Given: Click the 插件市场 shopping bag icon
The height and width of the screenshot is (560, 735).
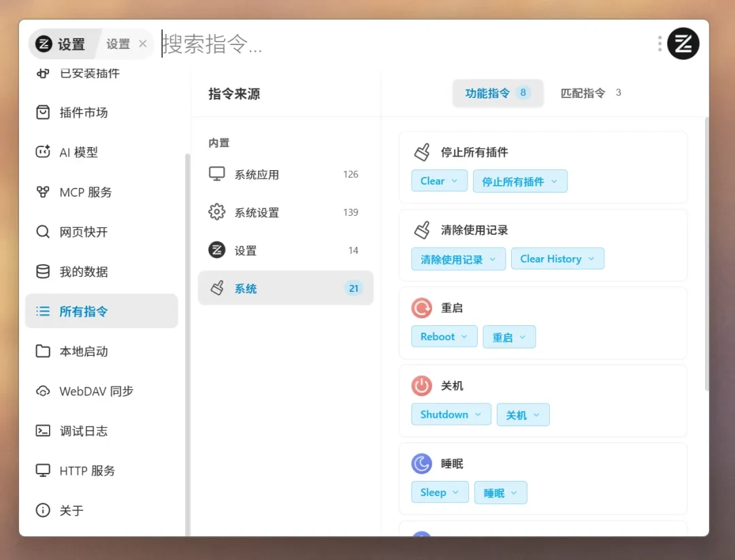Looking at the screenshot, I should tap(43, 112).
